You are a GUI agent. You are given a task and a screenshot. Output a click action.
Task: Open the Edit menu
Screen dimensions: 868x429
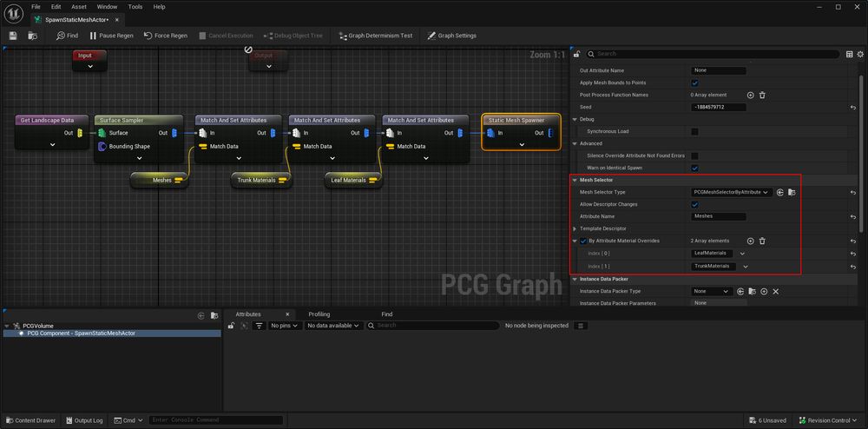[56, 7]
